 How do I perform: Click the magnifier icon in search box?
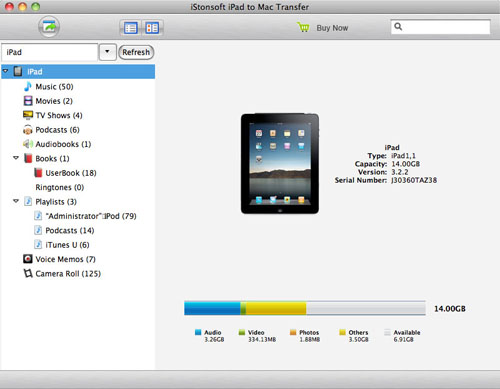click(x=398, y=26)
